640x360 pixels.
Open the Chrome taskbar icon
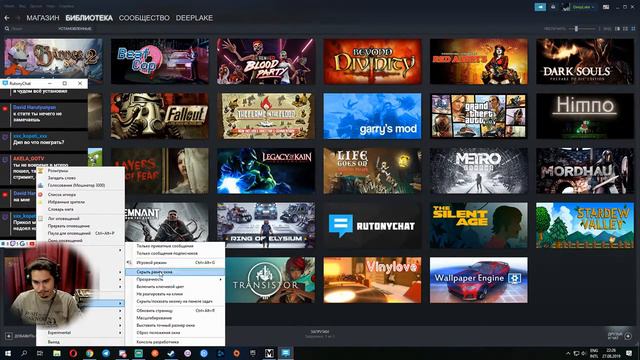click(x=89, y=353)
